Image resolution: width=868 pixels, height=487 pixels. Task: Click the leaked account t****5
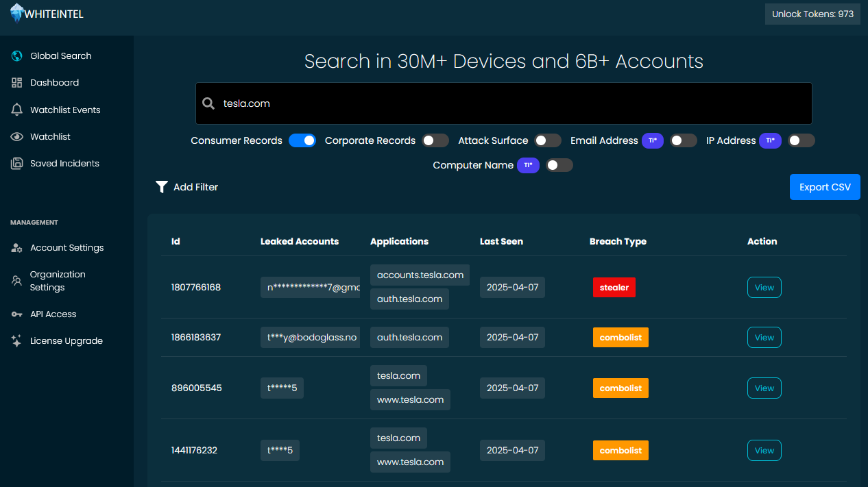pos(280,451)
